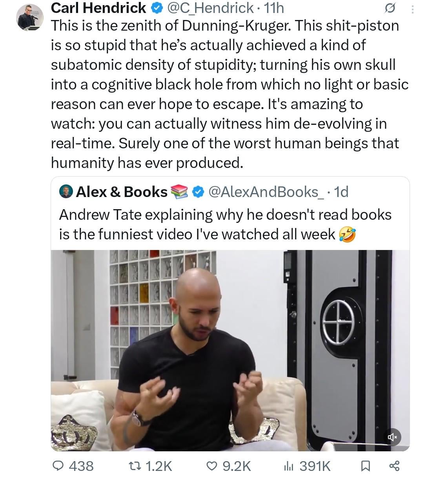Open Alex & Books small avatar
Image resolution: width=448 pixels, height=478 pixels.
point(66,192)
